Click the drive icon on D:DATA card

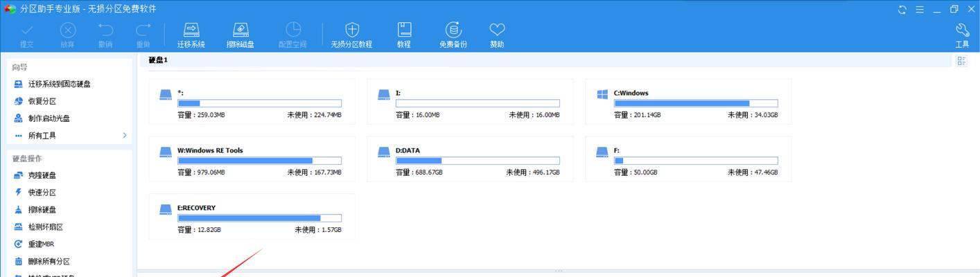(x=383, y=152)
